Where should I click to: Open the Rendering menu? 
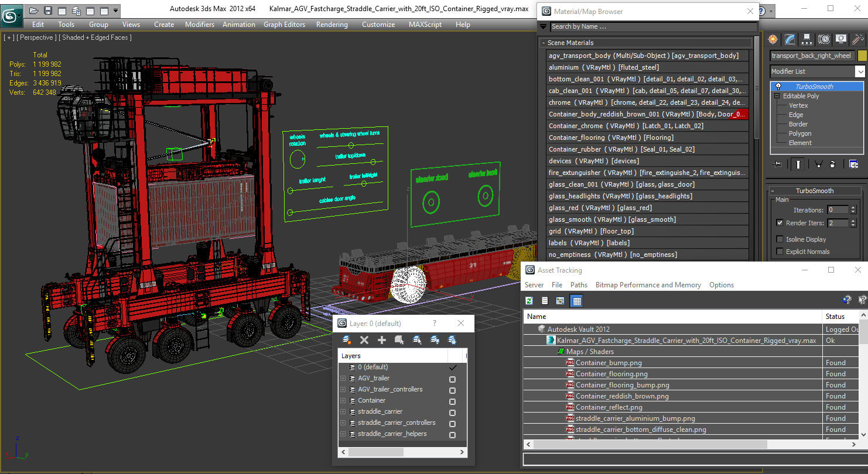click(332, 25)
